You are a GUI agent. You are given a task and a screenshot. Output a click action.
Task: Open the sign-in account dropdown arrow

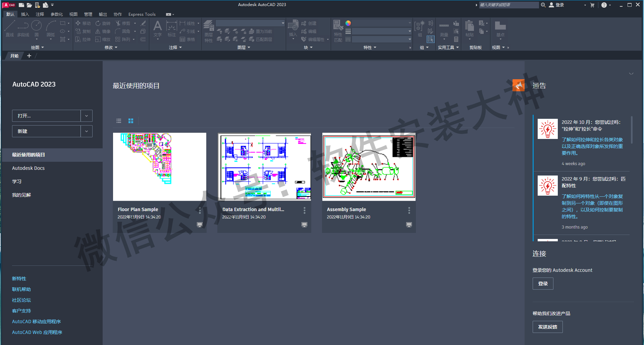click(585, 5)
